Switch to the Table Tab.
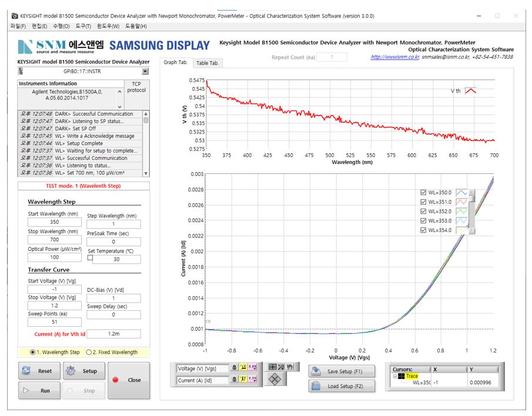532x416 pixels. [x=208, y=63]
